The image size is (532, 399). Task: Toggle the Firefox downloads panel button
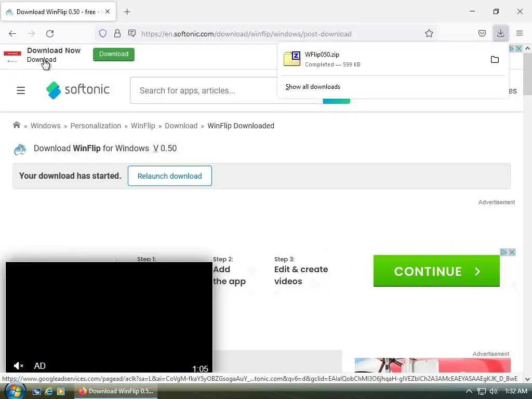(x=500, y=33)
